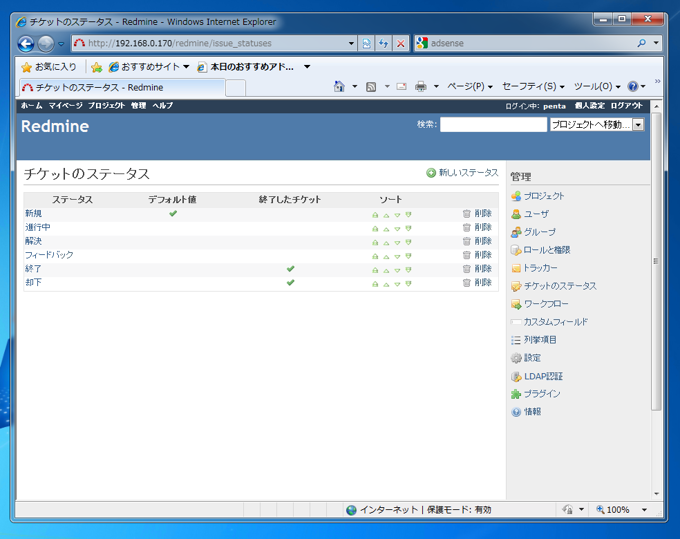
Task: Click browser back arrow button
Action: point(26,44)
